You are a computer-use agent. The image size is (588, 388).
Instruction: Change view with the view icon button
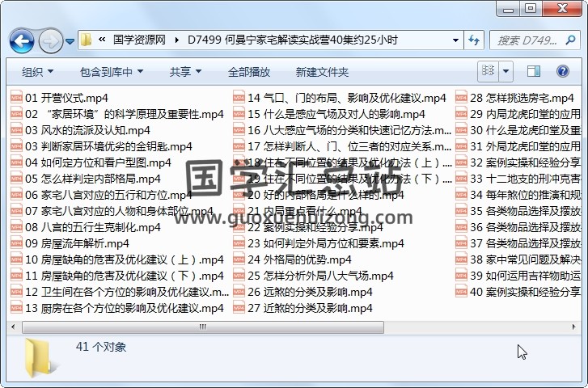coord(488,71)
